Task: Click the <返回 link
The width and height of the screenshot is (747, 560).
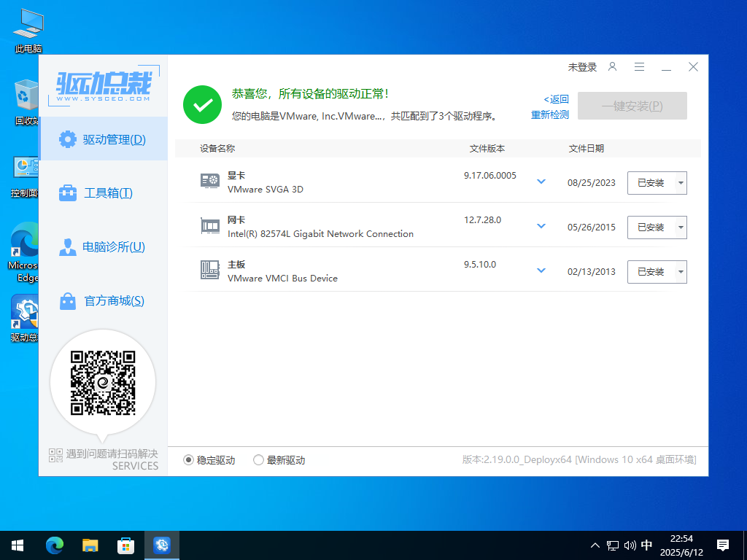Action: pos(556,99)
